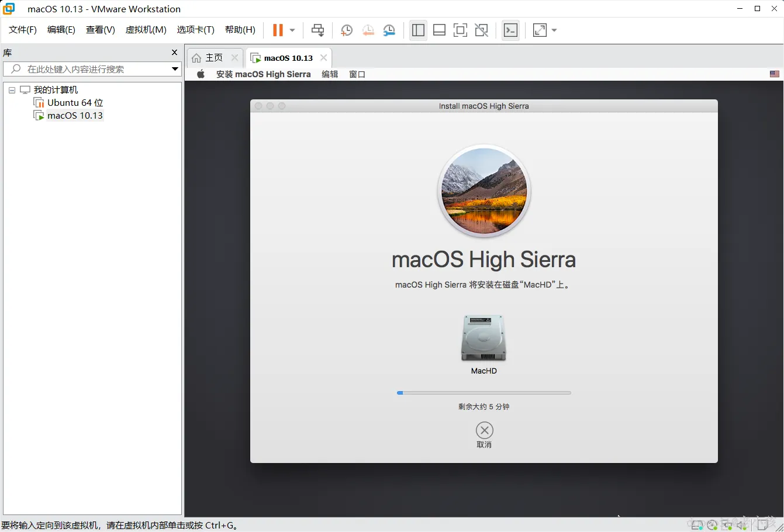
Task: Select 我的计算机 in the library tree
Action: 56,90
